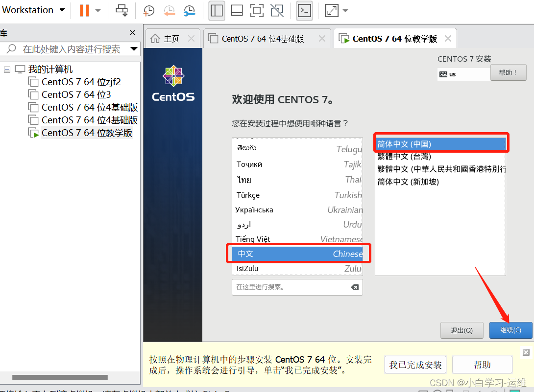The height and width of the screenshot is (392, 534).
Task: Send Ctrl+Alt+Del to the virtual machine
Action: click(x=121, y=11)
